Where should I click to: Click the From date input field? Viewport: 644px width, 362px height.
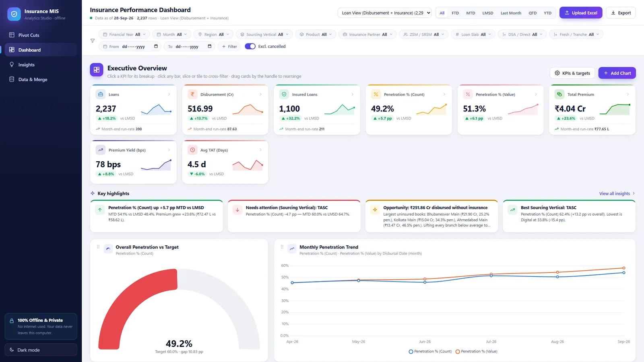click(130, 47)
